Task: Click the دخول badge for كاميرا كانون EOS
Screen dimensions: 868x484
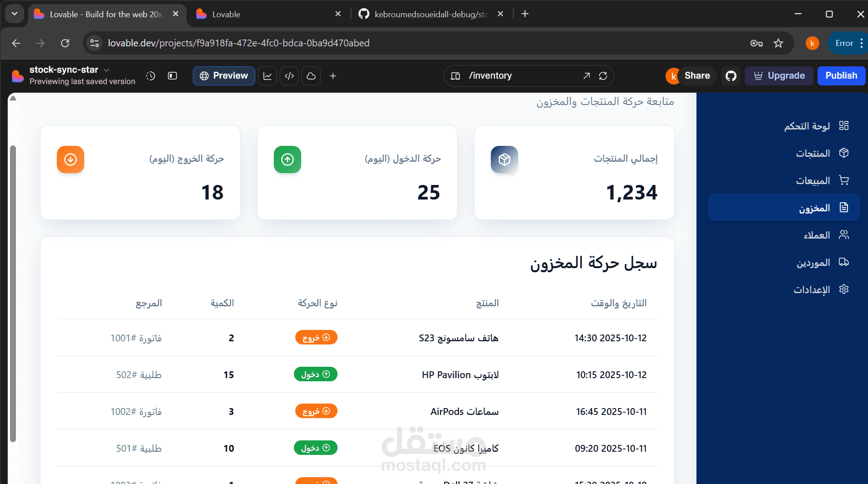Action: (x=316, y=448)
